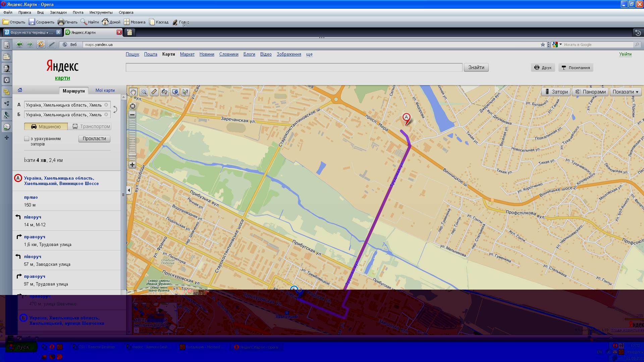Enable 'з урахуванням заторів' checkbox

[27, 138]
